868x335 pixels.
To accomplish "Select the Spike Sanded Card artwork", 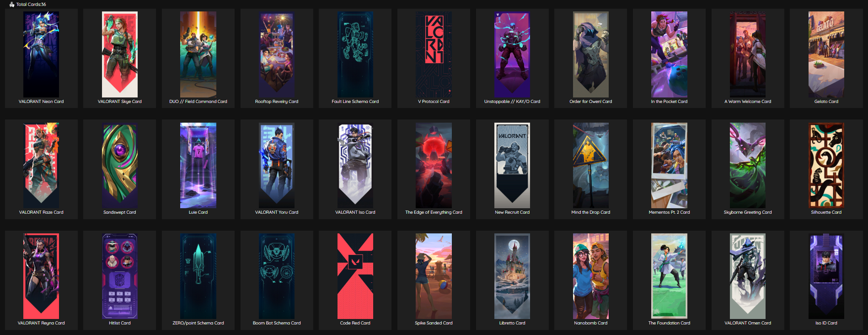I will [x=434, y=276].
